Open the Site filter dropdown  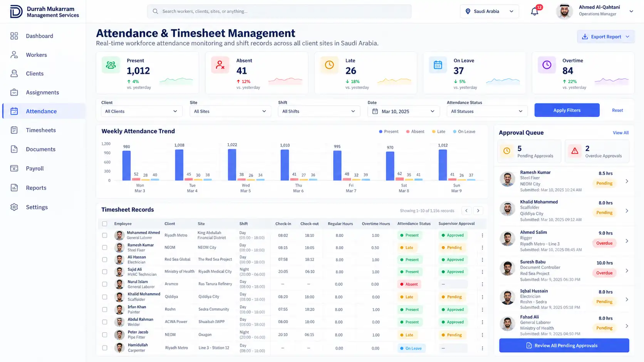[x=230, y=111]
